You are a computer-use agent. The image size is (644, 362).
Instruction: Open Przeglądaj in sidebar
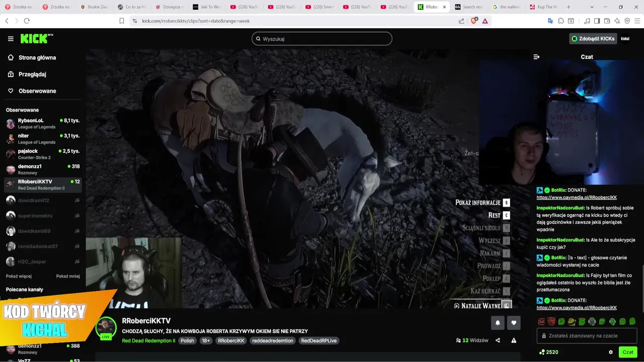coord(32,74)
